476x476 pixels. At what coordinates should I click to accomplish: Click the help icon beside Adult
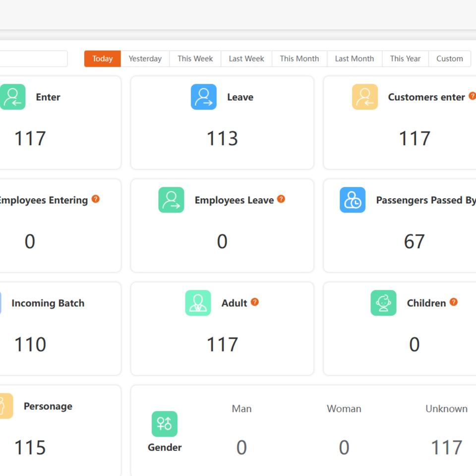coord(255,302)
